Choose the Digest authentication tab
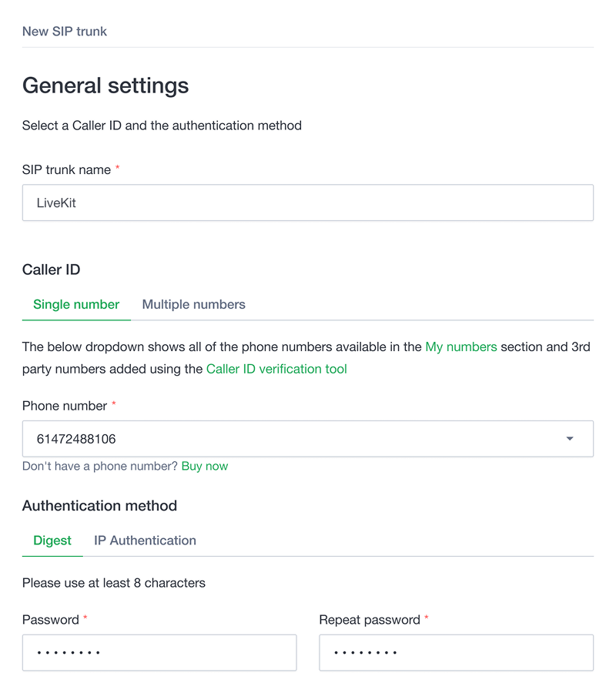This screenshot has width=616, height=693. (x=52, y=541)
